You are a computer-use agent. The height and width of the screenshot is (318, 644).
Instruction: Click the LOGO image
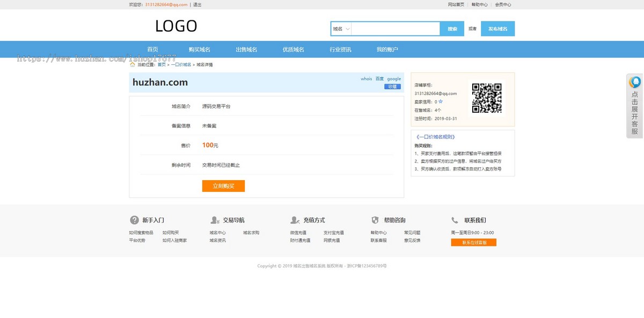(176, 26)
